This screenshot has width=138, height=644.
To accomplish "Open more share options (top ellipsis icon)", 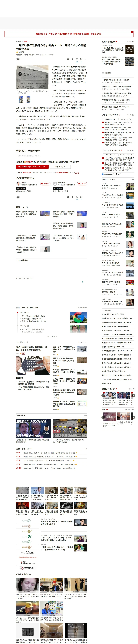I will [x=85, y=59].
